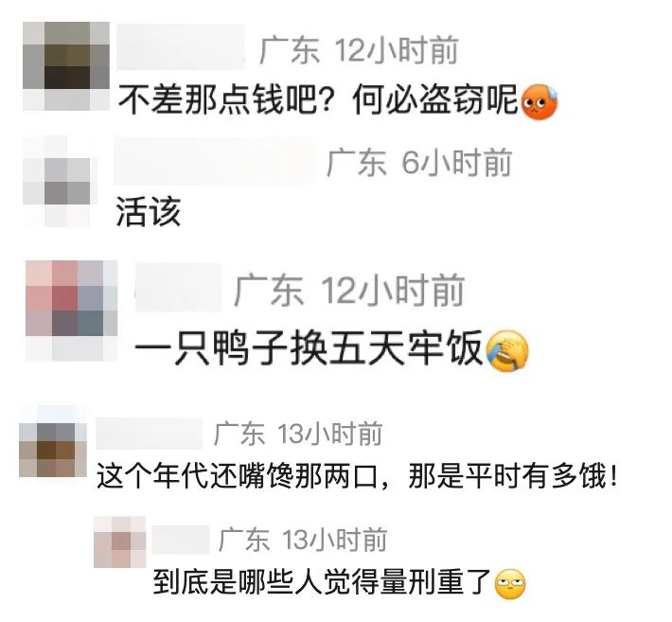672x622 pixels.
Task: Open the first commenter's pixelated avatar
Action: tap(66, 66)
